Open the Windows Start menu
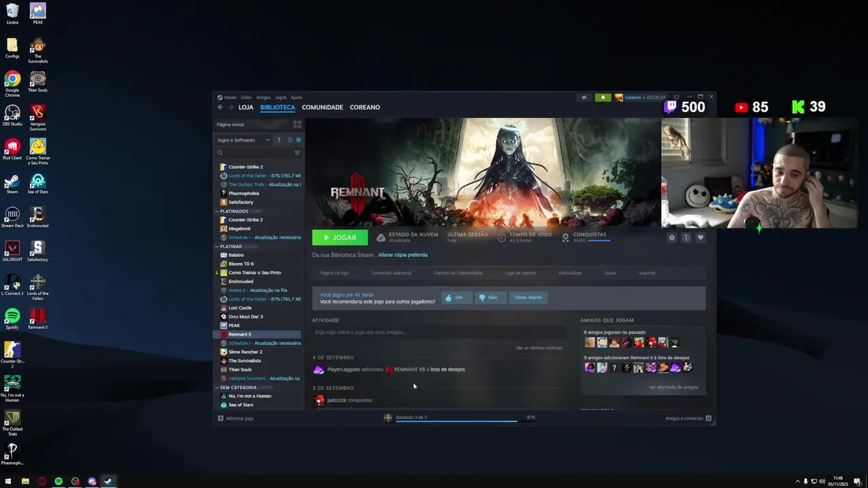Image resolution: width=868 pixels, height=488 pixels. point(8,481)
